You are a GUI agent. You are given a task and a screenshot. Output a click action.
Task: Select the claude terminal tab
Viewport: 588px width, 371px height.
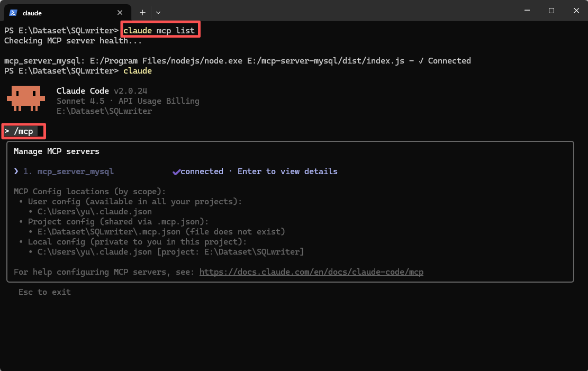(68, 13)
